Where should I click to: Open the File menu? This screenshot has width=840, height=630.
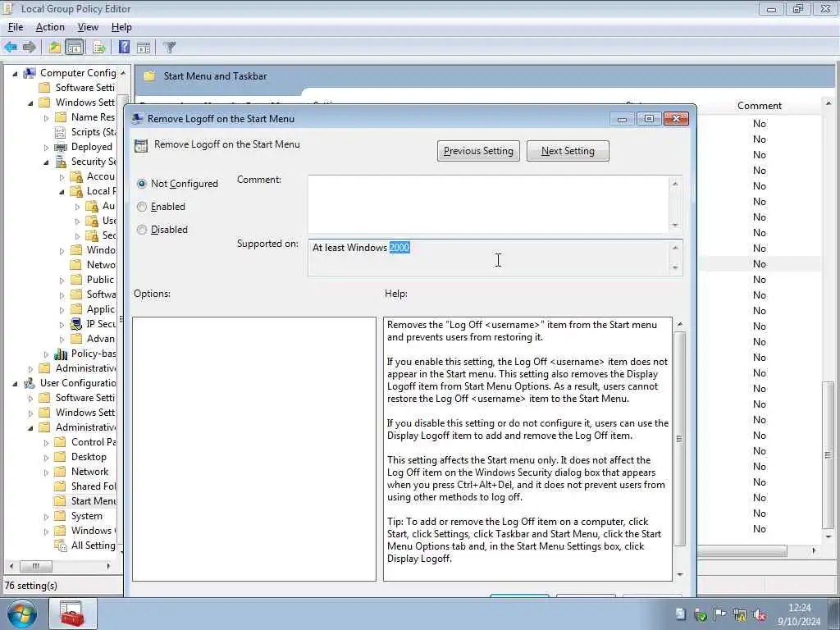(x=15, y=27)
